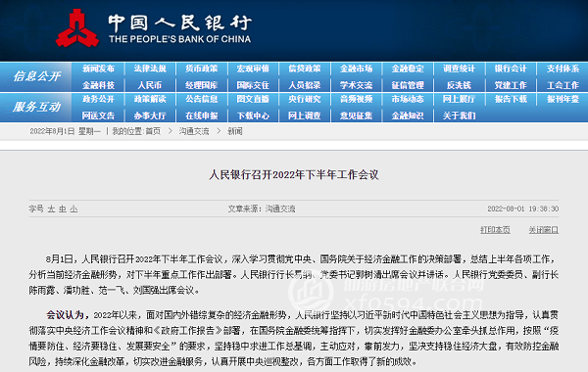Set font size to 大

pos(51,209)
